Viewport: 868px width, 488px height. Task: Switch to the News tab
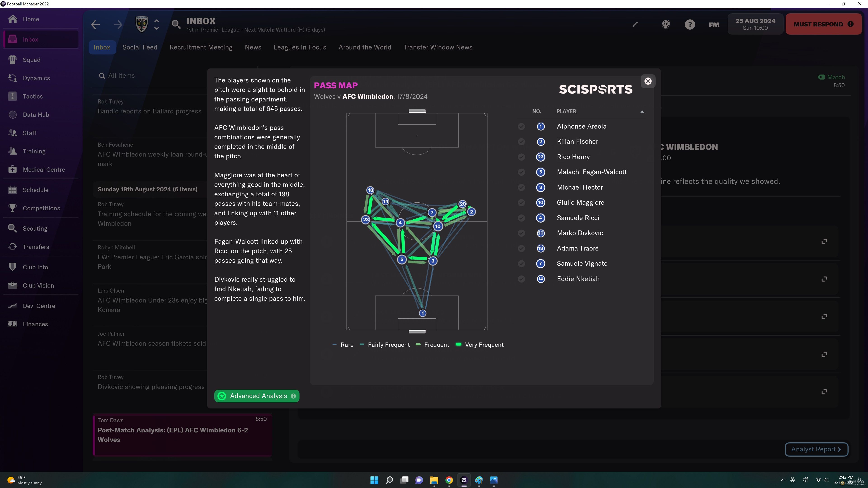coord(253,47)
